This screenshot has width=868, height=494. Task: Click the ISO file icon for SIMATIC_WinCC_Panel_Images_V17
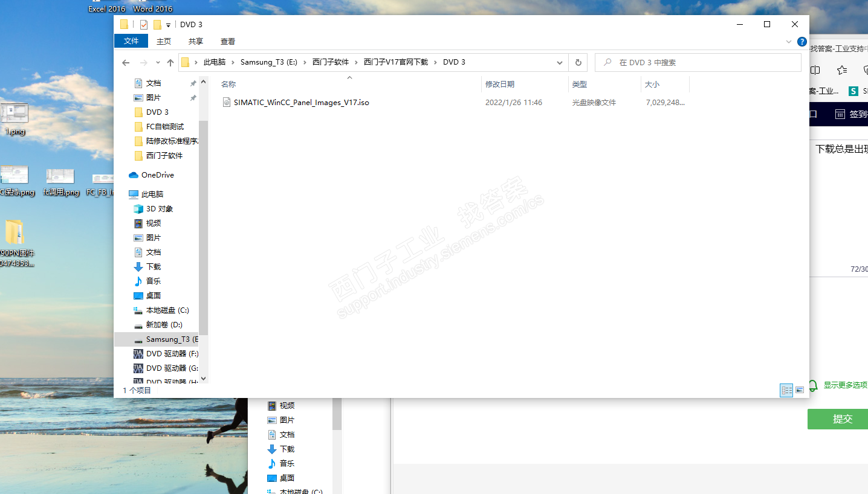tap(227, 103)
